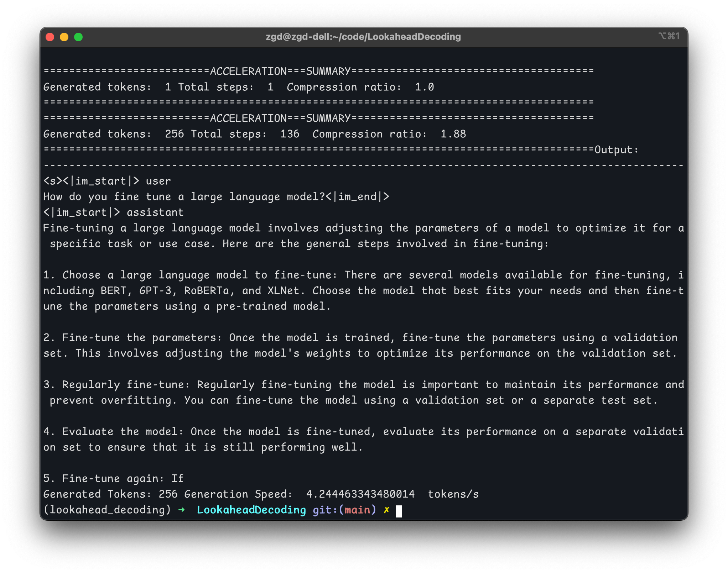Click the 'Total steps: 136' value
Screen dimensions: 728x573
coord(245,134)
